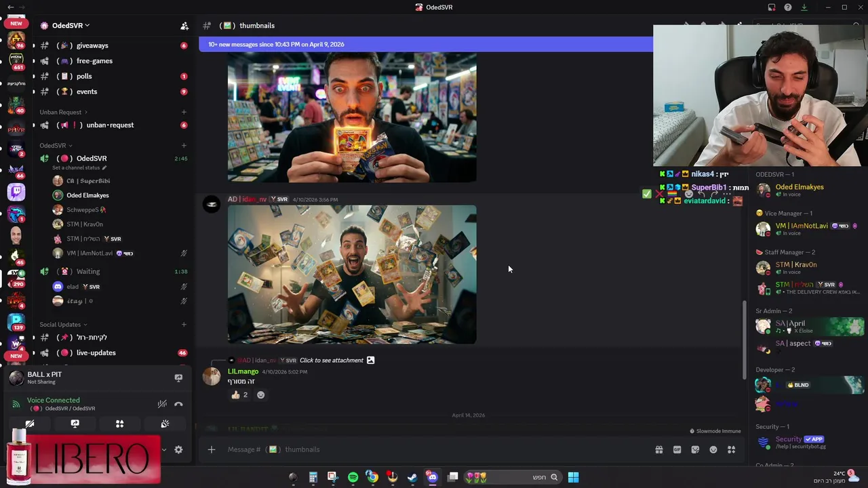
Task: Add a channel with plus next to Unban Request
Action: click(x=184, y=112)
